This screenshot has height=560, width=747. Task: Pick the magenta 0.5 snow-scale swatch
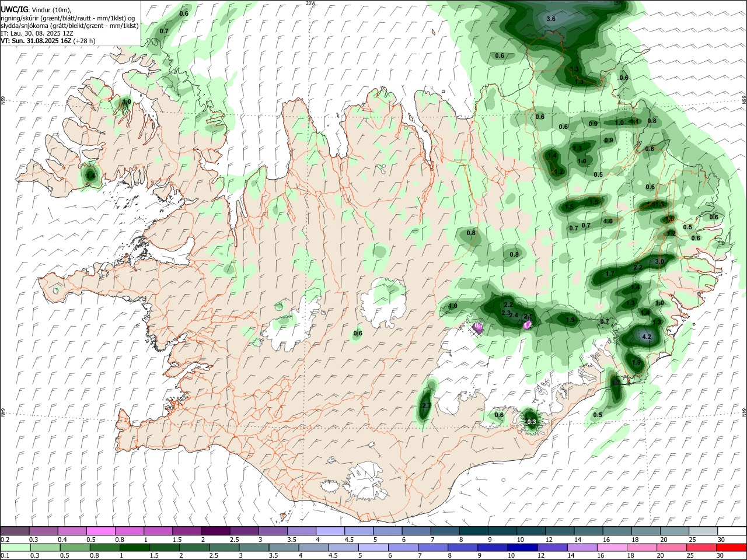tap(100, 531)
